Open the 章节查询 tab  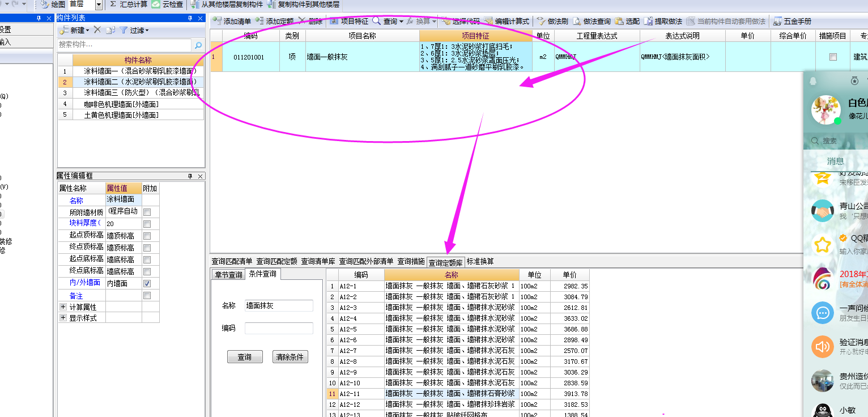point(228,275)
